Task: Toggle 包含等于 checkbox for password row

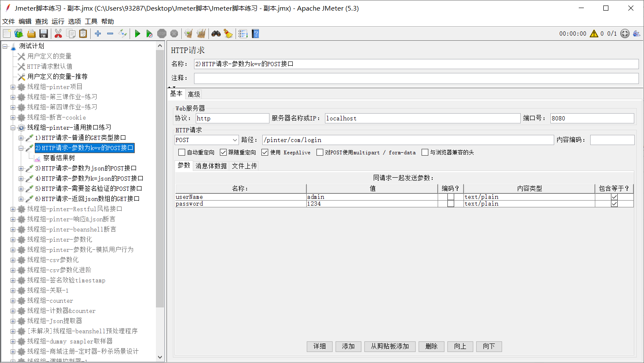Action: 614,204
